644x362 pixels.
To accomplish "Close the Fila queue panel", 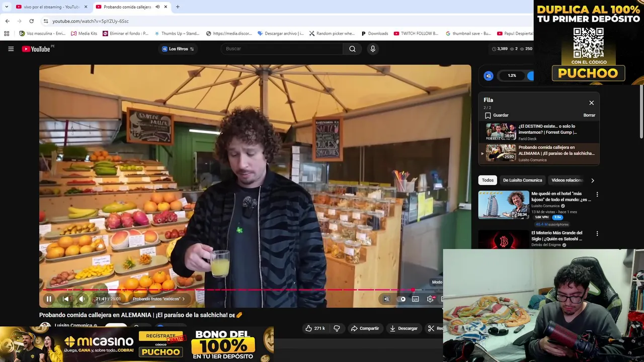I will click(592, 103).
